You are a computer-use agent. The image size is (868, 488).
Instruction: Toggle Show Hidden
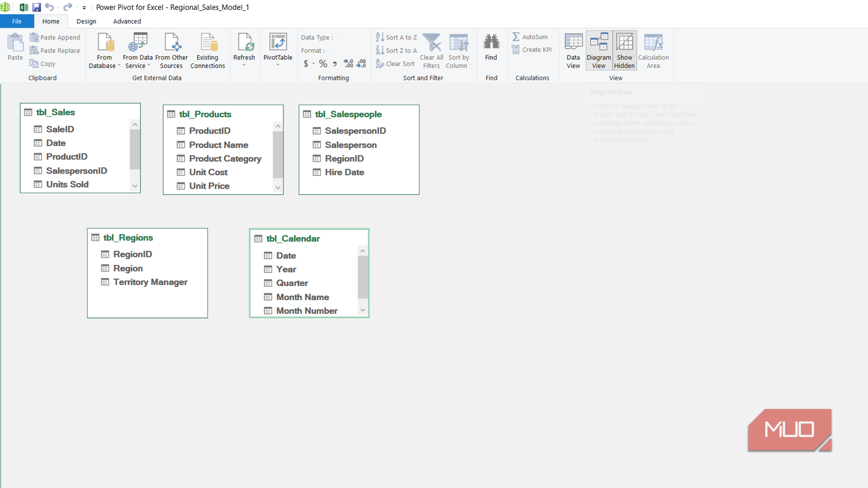624,51
